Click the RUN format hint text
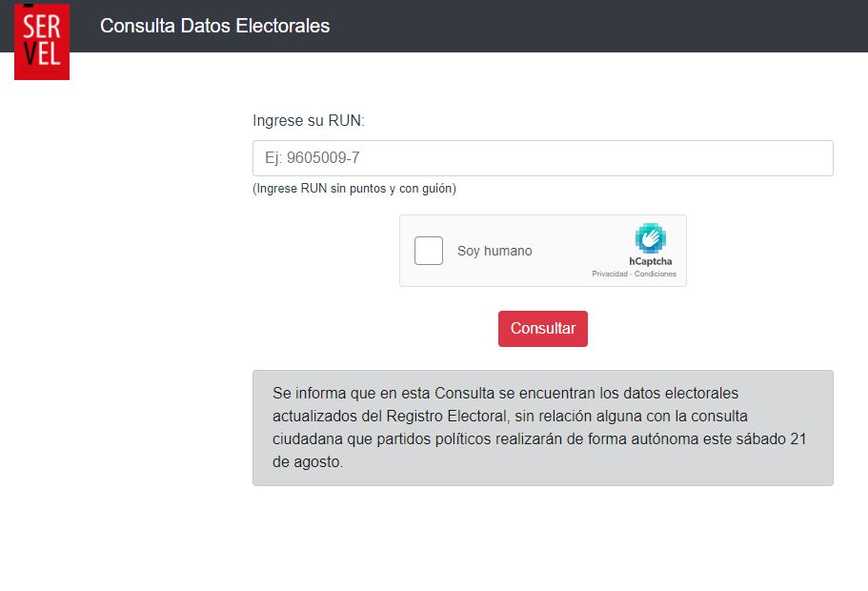This screenshot has width=868, height=591. click(354, 189)
